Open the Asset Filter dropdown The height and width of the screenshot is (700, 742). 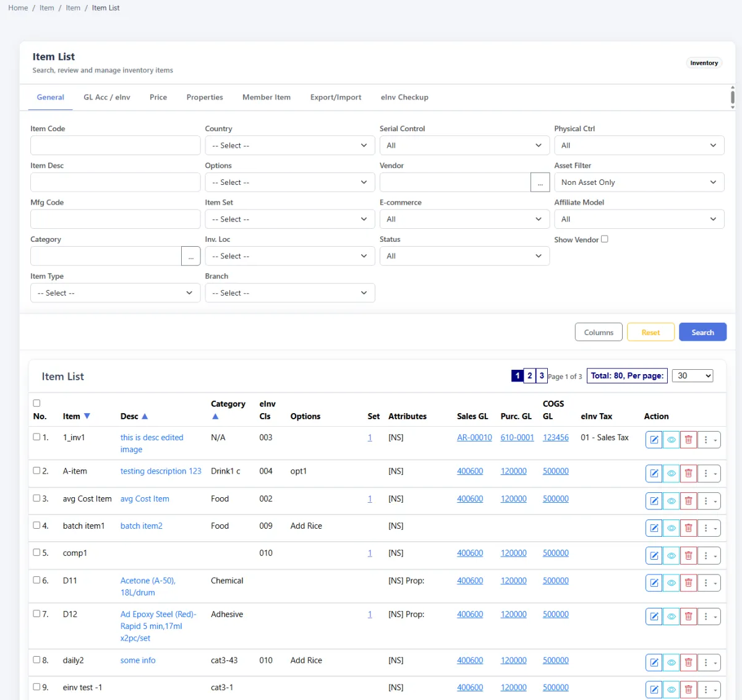[639, 182]
